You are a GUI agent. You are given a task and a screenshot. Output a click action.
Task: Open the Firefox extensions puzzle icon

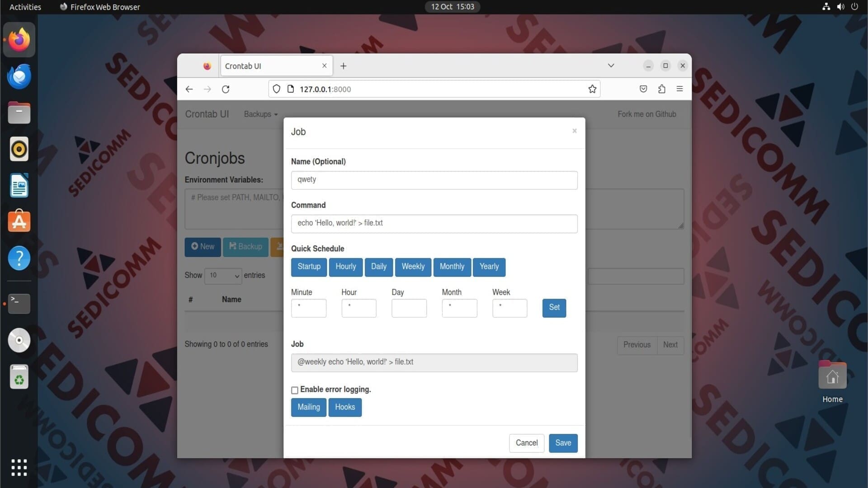point(661,89)
